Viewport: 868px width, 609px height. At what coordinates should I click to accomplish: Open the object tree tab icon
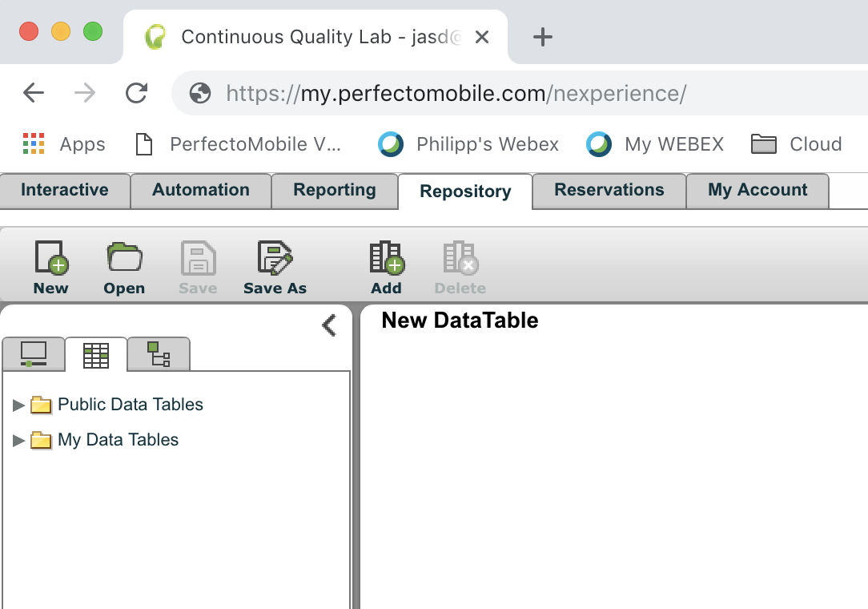159,354
